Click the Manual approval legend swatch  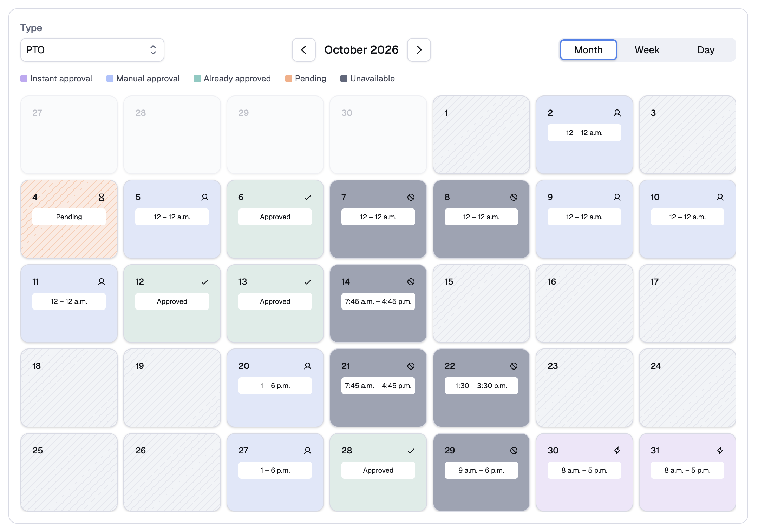pyautogui.click(x=110, y=79)
